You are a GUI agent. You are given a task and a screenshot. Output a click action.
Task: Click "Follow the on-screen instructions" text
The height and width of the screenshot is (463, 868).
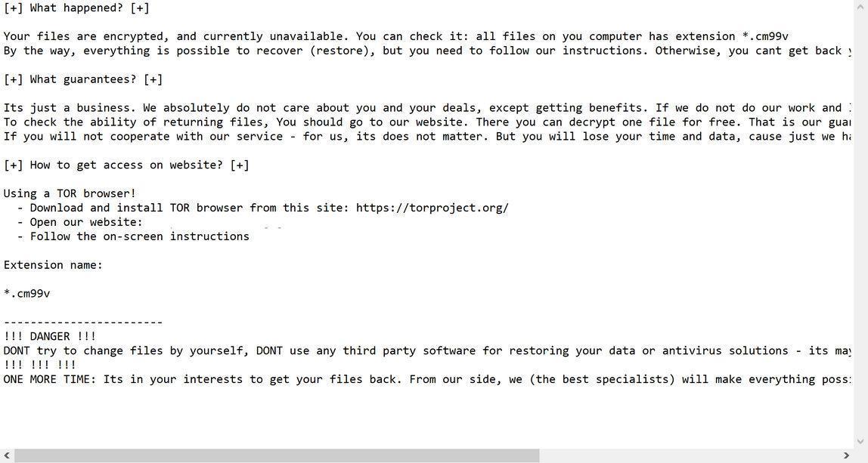(x=139, y=236)
